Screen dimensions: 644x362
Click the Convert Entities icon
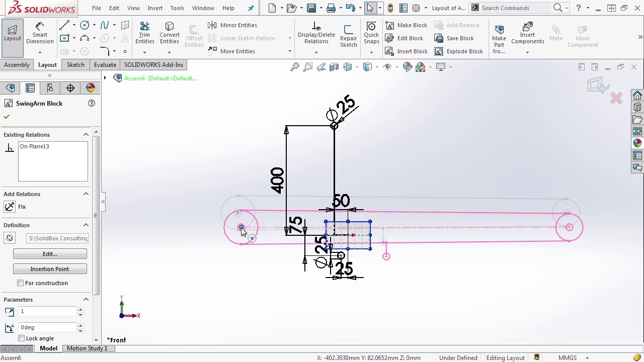170,33
